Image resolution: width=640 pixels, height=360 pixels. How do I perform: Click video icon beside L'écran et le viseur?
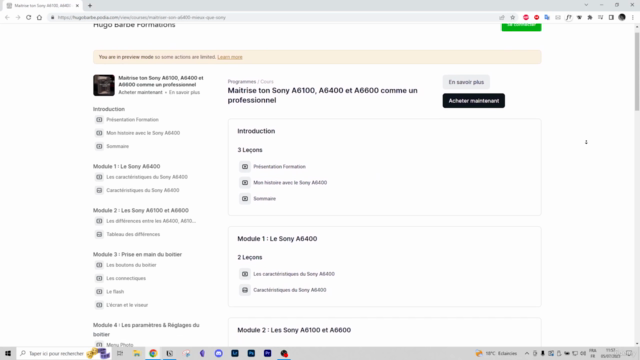click(99, 305)
